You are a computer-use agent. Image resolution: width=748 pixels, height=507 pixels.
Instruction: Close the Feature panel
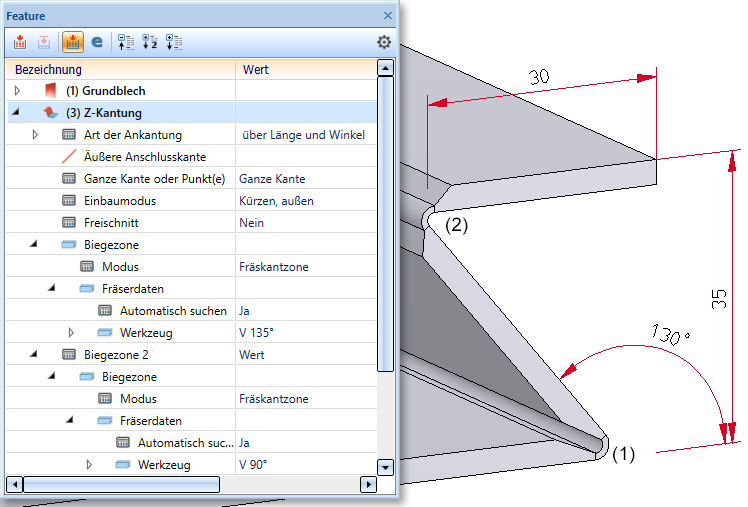tap(388, 16)
